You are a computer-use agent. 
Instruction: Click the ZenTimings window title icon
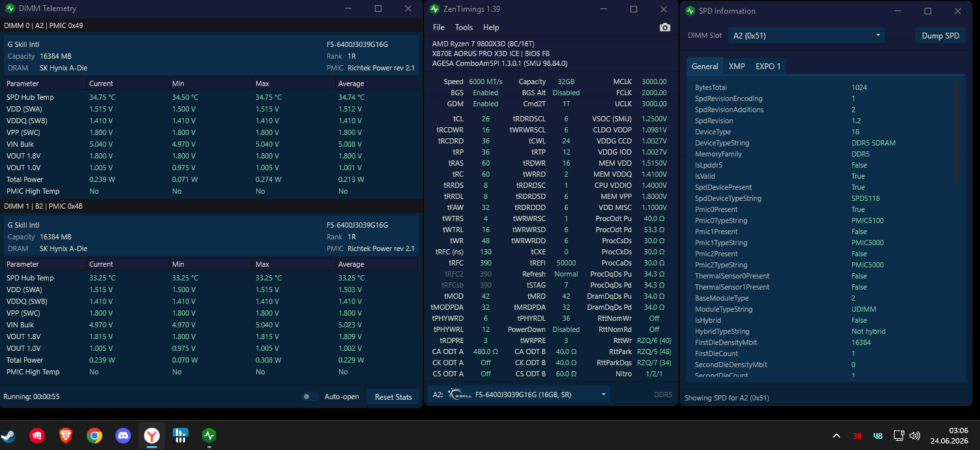pos(436,8)
